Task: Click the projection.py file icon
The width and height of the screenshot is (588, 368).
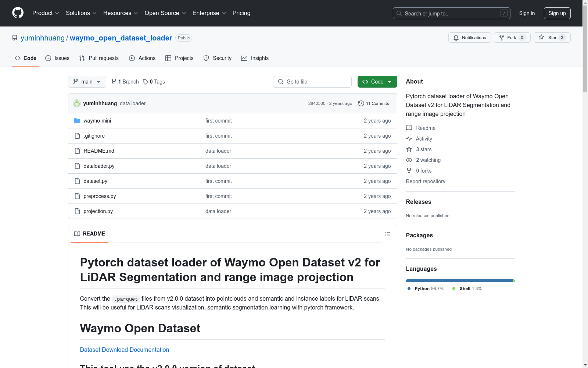Action: [x=77, y=211]
